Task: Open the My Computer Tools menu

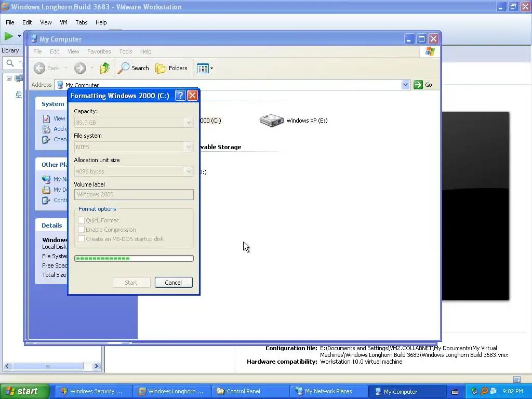Action: click(126, 51)
